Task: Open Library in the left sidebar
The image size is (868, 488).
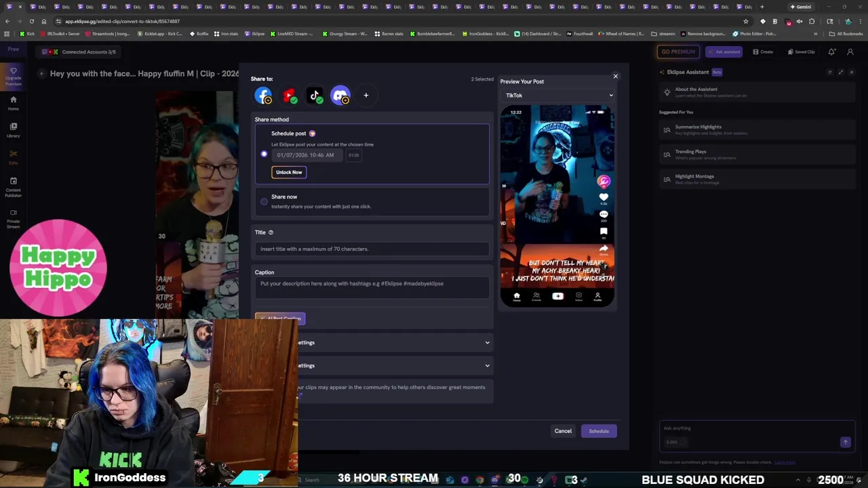Action: click(x=13, y=130)
